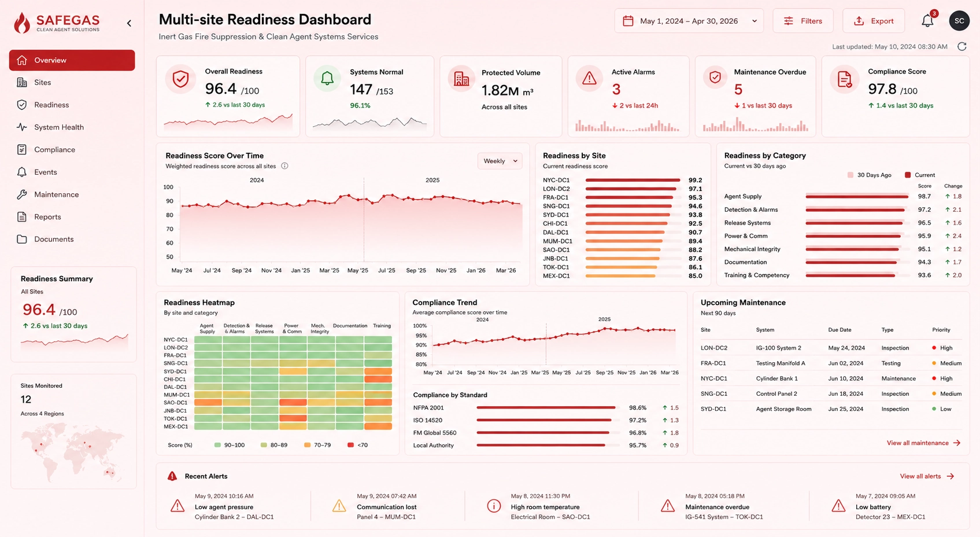This screenshot has width=980, height=537.
Task: Click the Recent Alerts header warning icon
Action: tap(172, 476)
